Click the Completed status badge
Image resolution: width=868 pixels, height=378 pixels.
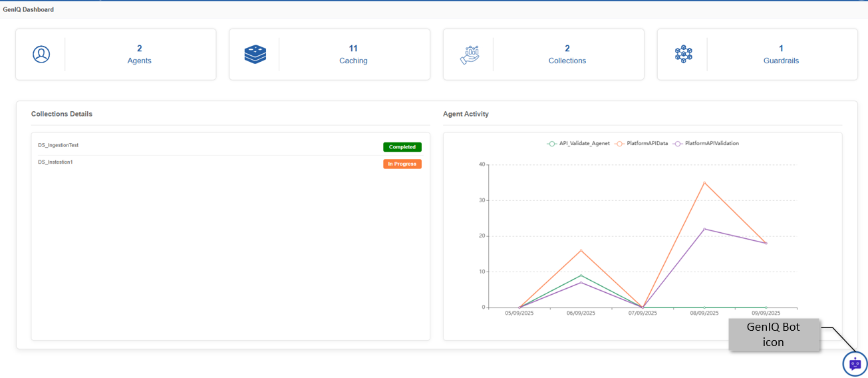coord(402,147)
